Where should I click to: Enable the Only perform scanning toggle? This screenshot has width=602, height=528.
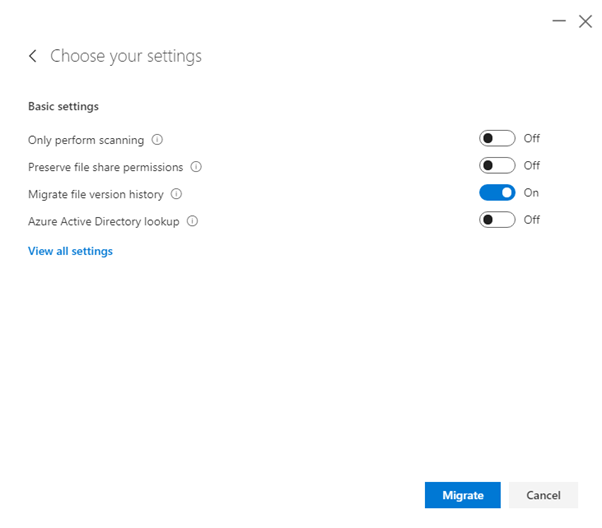pyautogui.click(x=497, y=139)
